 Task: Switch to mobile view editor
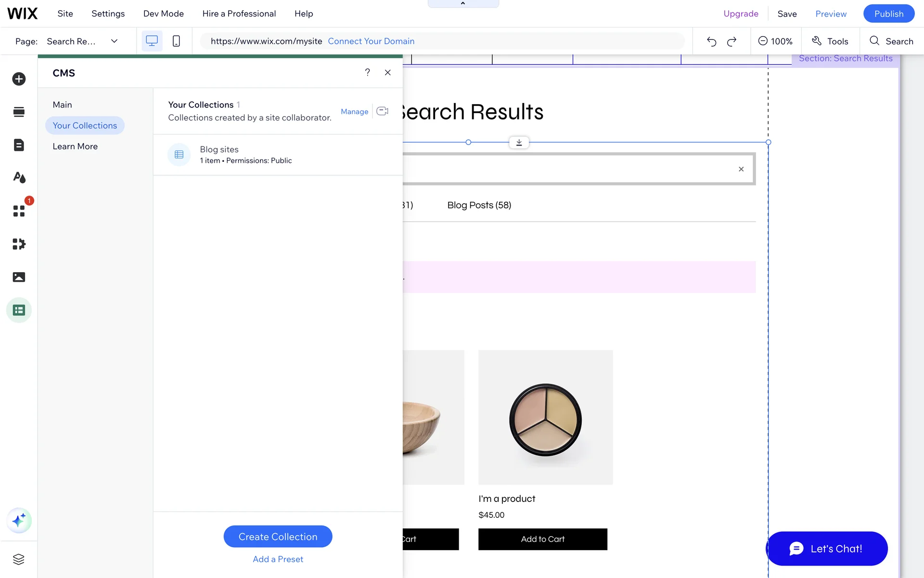176,41
